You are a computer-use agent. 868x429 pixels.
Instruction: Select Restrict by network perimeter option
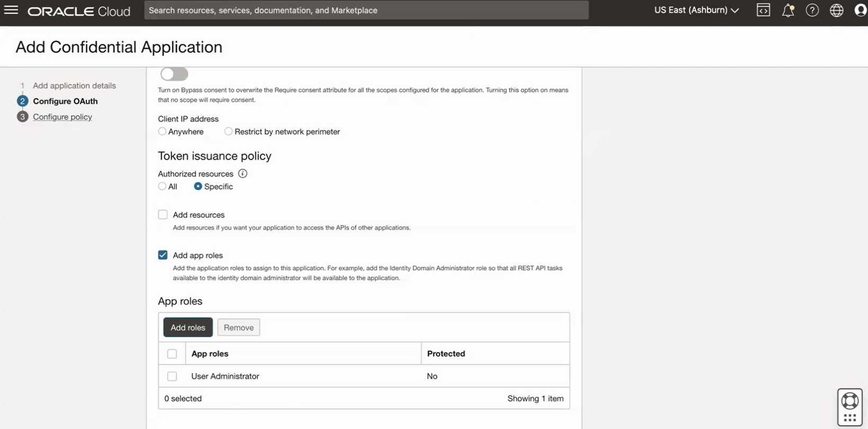228,131
